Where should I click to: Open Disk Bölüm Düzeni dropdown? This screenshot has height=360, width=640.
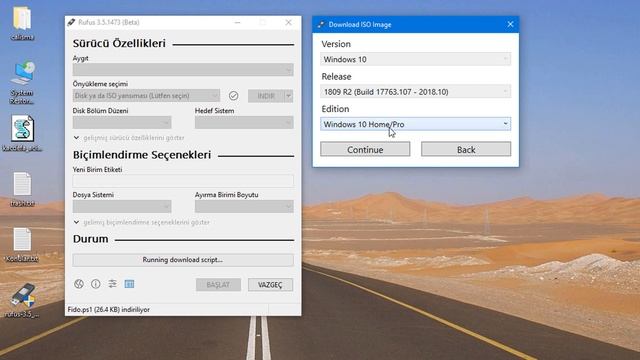click(122, 122)
